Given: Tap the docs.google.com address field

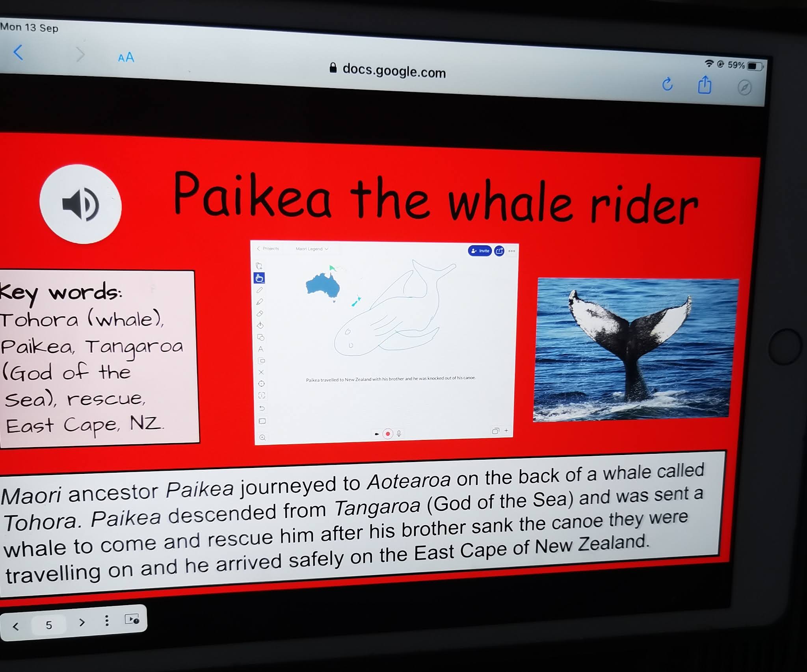Looking at the screenshot, I should coord(388,71).
